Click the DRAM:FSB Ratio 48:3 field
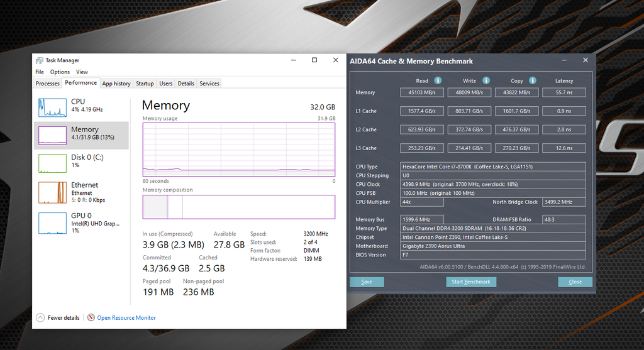This screenshot has width=644, height=350. pos(564,219)
